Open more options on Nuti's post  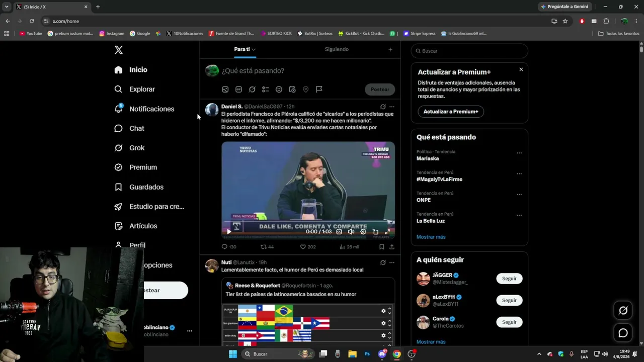[392, 262]
